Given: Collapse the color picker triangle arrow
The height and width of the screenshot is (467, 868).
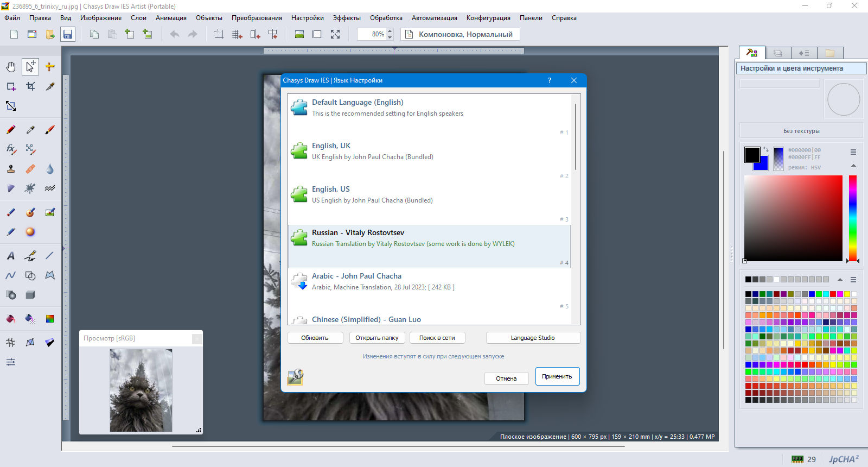Looking at the screenshot, I should [x=853, y=166].
